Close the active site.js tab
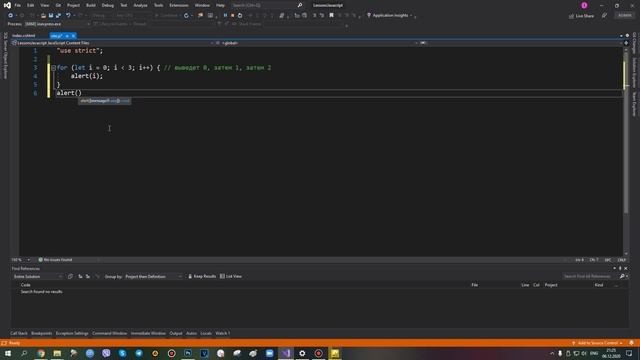Screen dimensions: 640x360 pyautogui.click(x=73, y=36)
